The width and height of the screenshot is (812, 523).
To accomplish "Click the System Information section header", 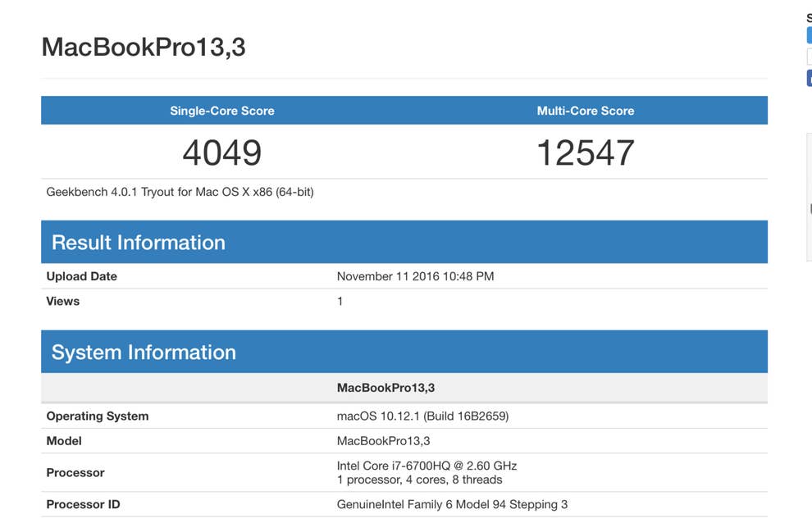I will 144,352.
